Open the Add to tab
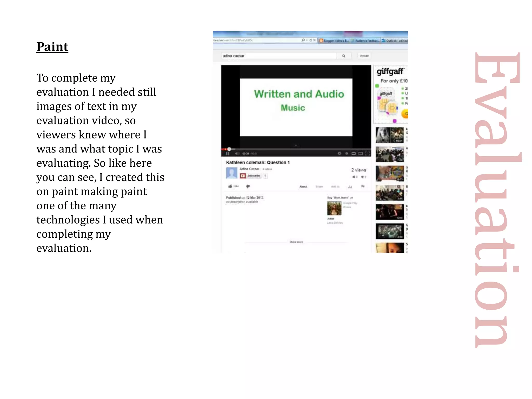Viewport: 532px width, 399px height. [335, 187]
